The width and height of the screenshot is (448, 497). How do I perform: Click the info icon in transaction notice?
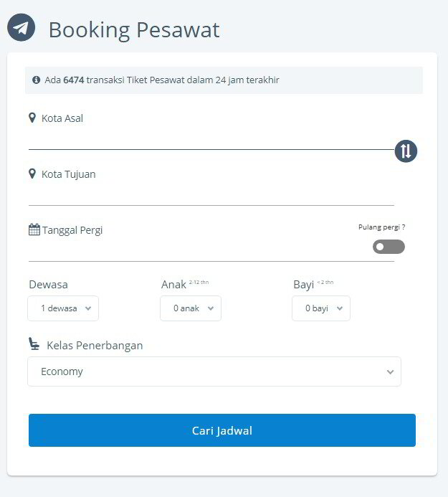36,80
